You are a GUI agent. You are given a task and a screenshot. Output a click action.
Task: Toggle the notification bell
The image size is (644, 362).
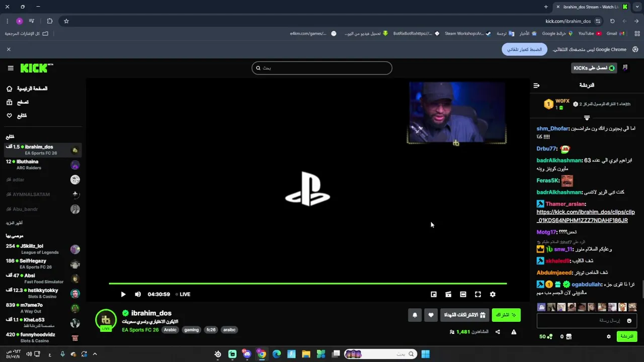point(415,315)
